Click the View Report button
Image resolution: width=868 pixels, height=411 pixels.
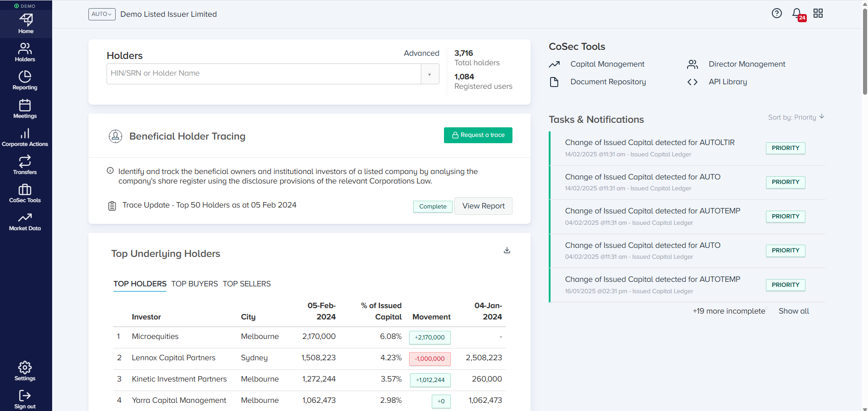[483, 206]
